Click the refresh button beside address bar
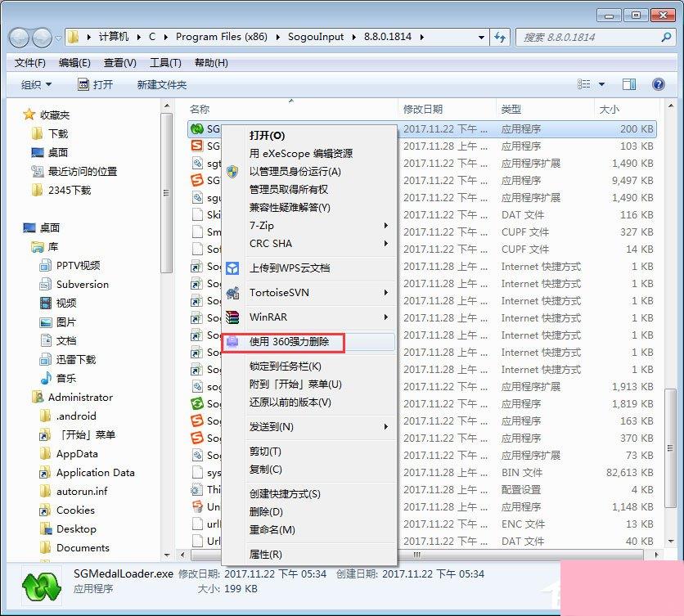Image resolution: width=684 pixels, height=616 pixels. (x=500, y=38)
